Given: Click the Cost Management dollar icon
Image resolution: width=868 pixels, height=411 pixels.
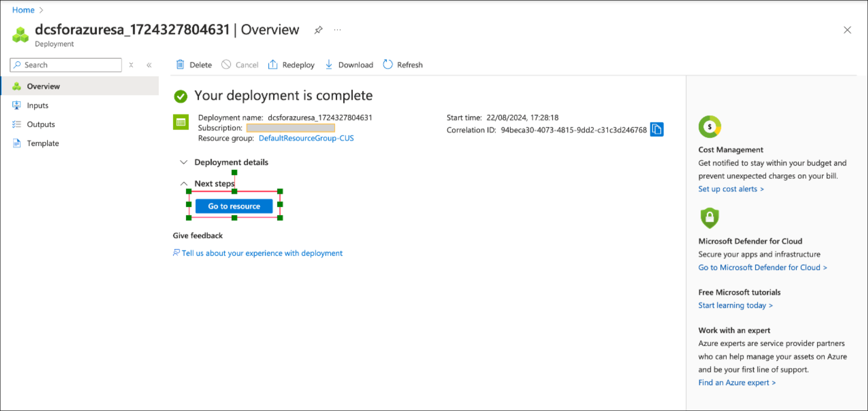Looking at the screenshot, I should (x=709, y=127).
